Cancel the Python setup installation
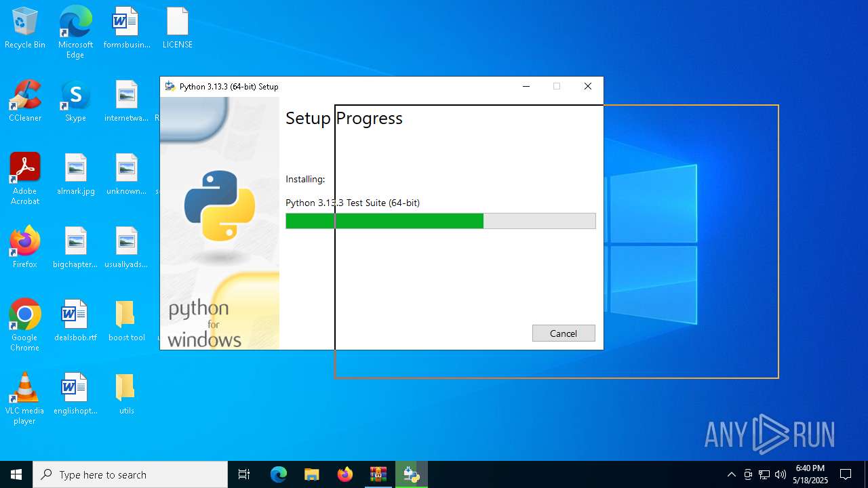 (x=564, y=333)
